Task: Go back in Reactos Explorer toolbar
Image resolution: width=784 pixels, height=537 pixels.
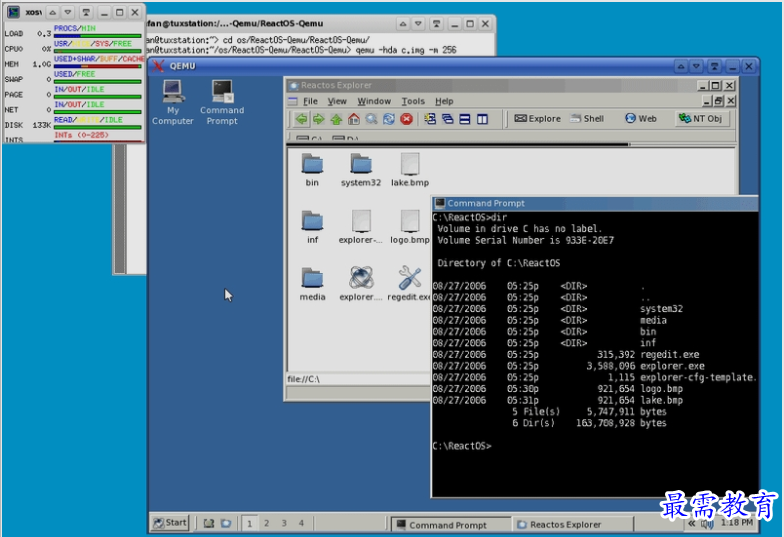Action: point(301,119)
